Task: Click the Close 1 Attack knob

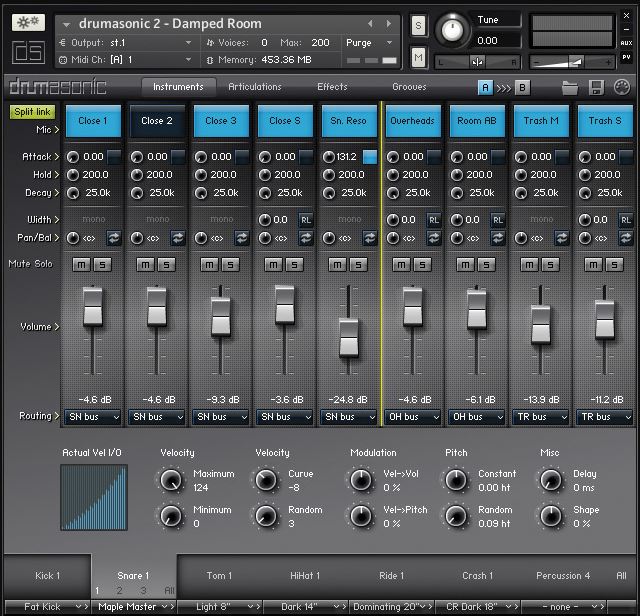Action: coord(73,157)
